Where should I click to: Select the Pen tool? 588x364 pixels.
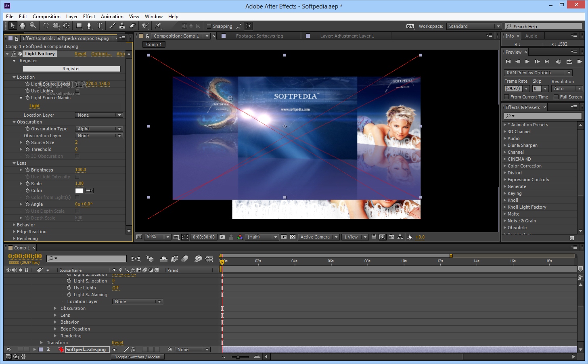coord(89,26)
